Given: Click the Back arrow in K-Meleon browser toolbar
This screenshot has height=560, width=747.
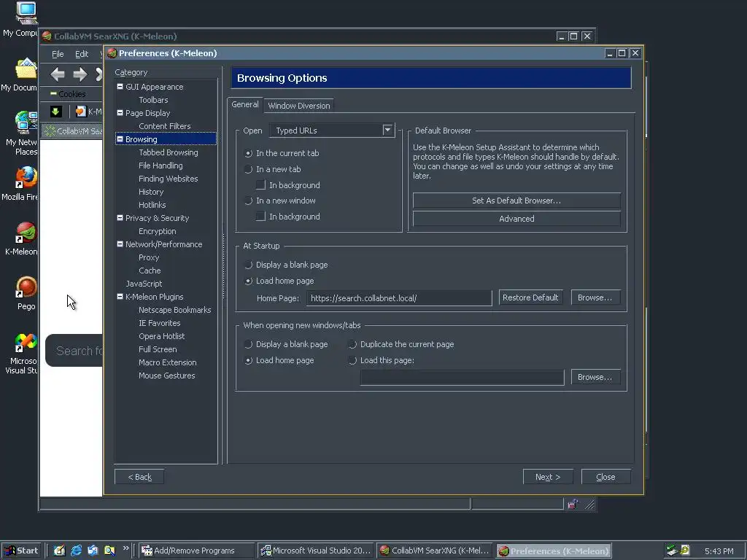Looking at the screenshot, I should [x=58, y=74].
